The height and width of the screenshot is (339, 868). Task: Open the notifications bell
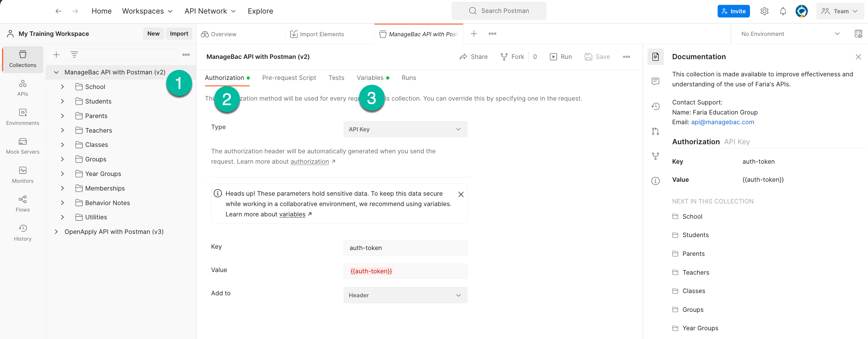(x=783, y=11)
